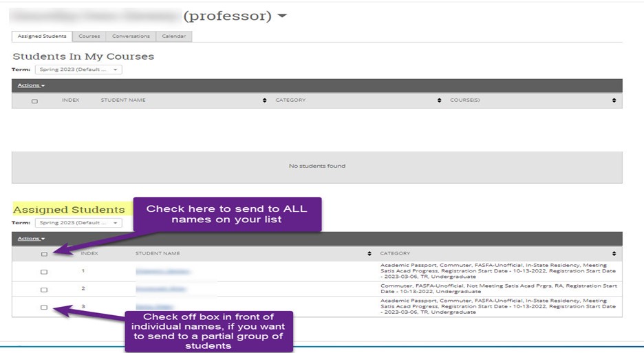Sort Assigned Students by Student Name
Image resolution: width=644 pixels, height=353 pixels.
[x=369, y=254]
